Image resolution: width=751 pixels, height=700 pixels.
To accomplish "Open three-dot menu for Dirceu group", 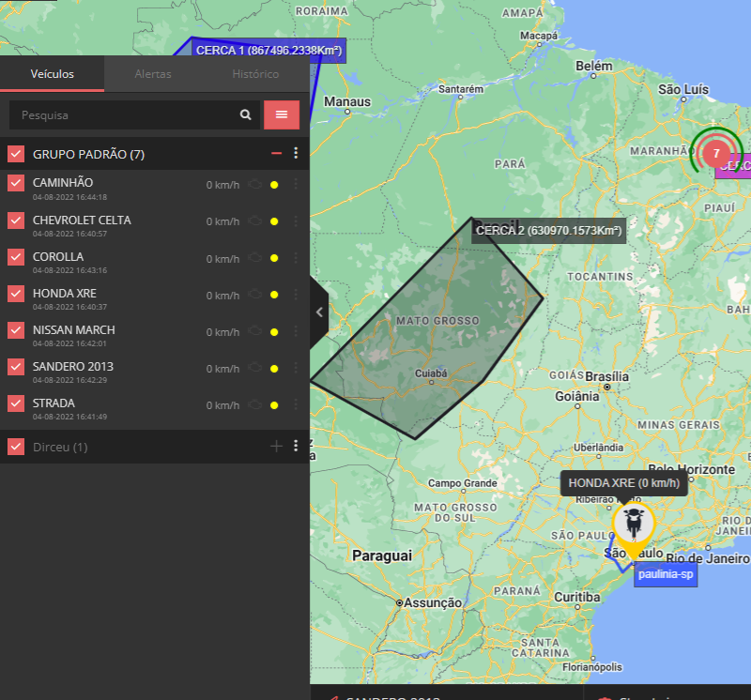I will point(296,447).
